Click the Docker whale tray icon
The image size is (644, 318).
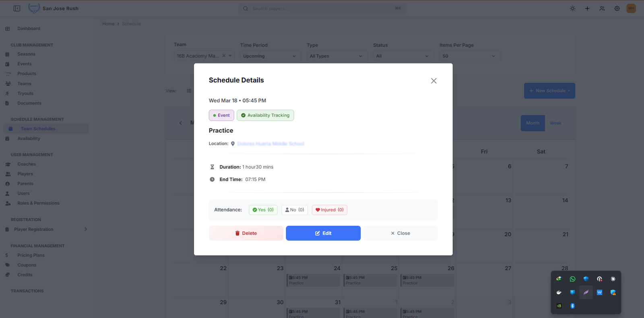[x=559, y=292]
